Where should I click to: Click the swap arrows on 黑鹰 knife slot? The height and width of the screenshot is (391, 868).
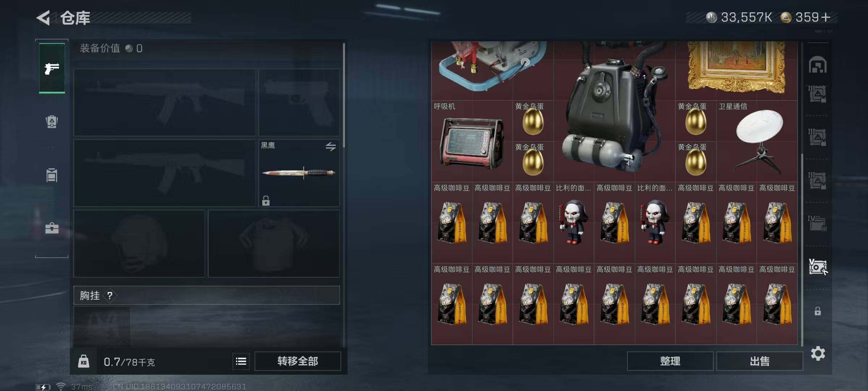(x=331, y=147)
